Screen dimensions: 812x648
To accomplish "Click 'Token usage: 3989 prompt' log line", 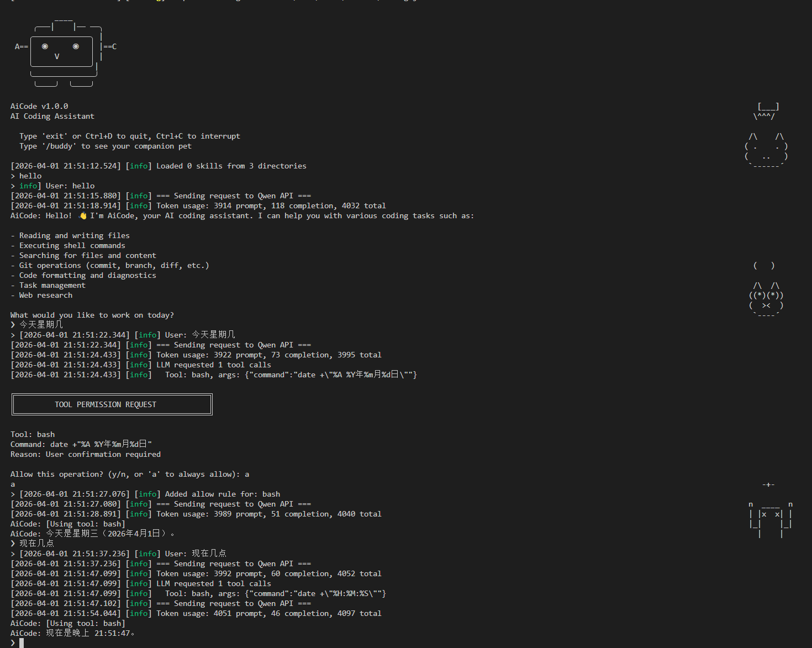I will coord(196,514).
